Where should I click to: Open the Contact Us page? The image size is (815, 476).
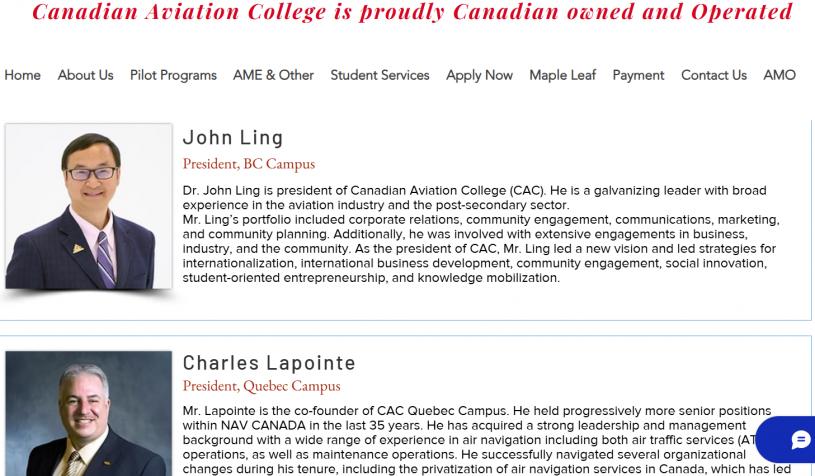(713, 75)
